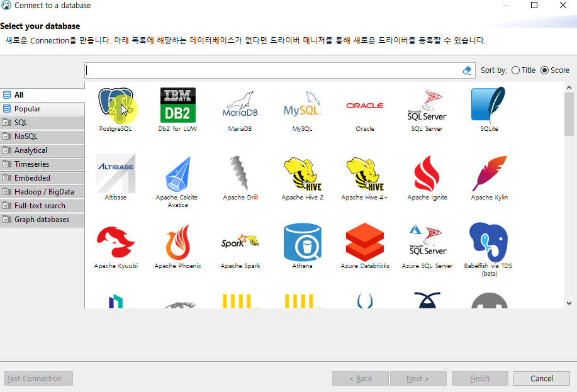Switch to the Popular category
577x392 pixels.
(42, 109)
